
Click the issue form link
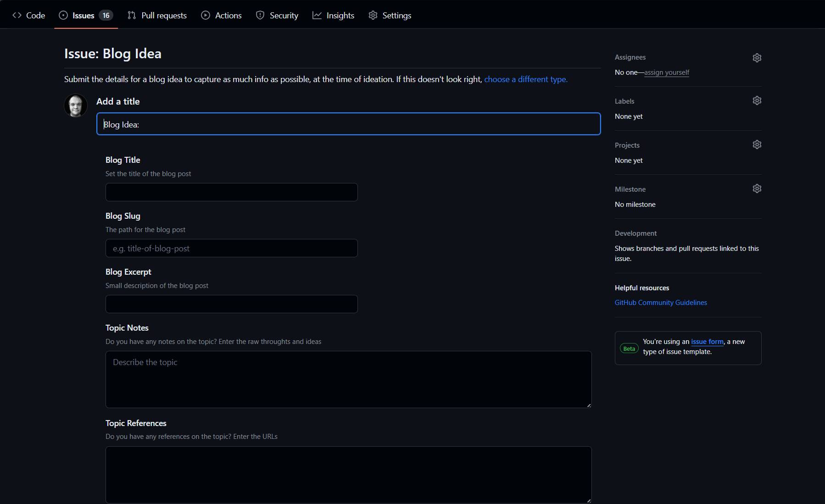point(707,341)
